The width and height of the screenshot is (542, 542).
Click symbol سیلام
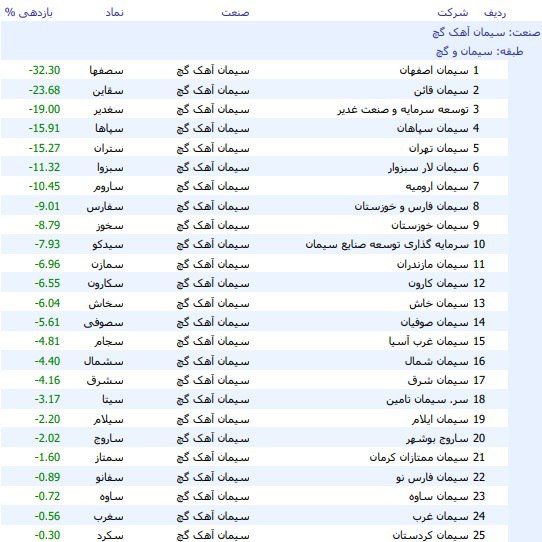(x=109, y=420)
